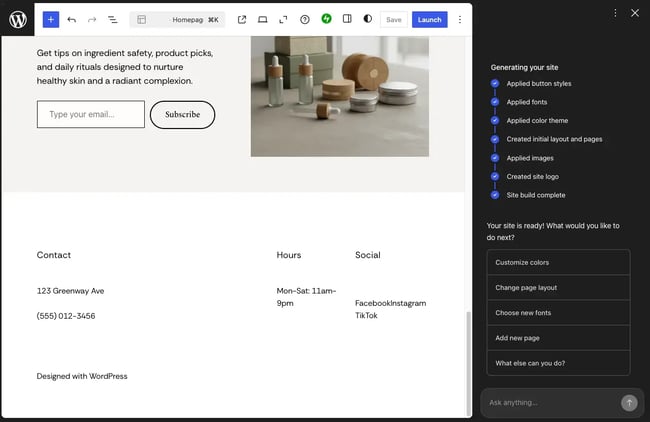Click the Created initial layout and pages step
The image size is (650, 422).
[x=554, y=139]
